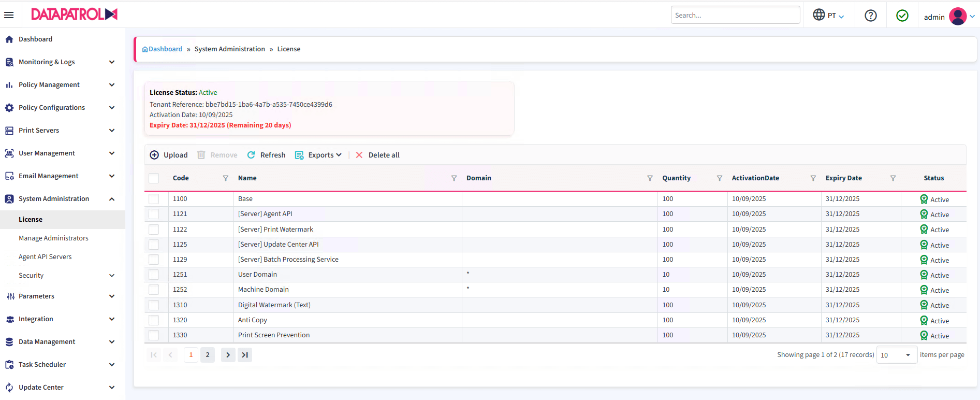Click the Code column filter icon
980x400 pixels.
click(x=226, y=178)
